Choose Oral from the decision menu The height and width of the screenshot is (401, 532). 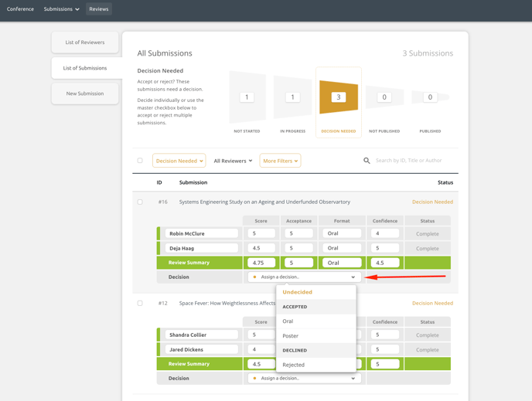pos(288,321)
